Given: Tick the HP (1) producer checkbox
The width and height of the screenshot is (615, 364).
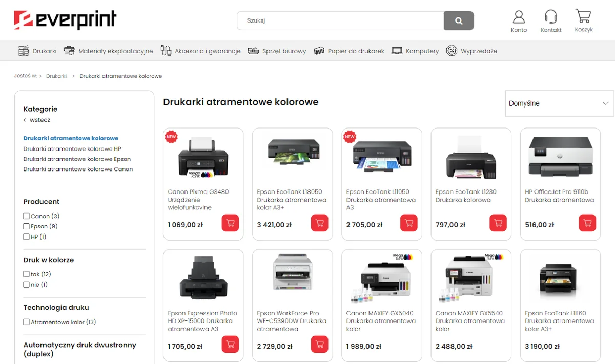Looking at the screenshot, I should (26, 237).
